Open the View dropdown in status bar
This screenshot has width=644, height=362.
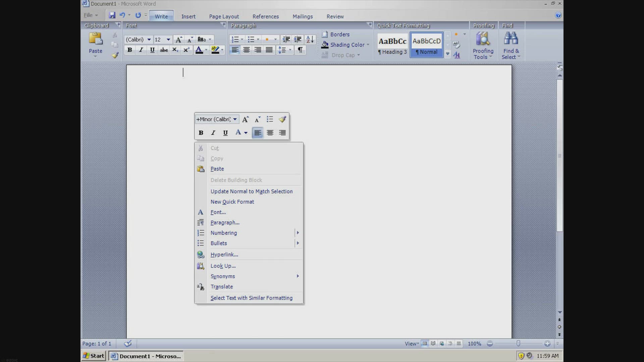pyautogui.click(x=412, y=344)
